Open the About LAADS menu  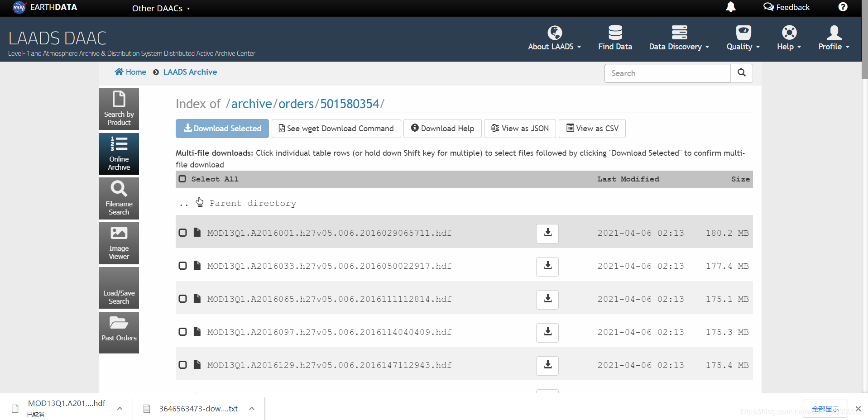coord(554,38)
